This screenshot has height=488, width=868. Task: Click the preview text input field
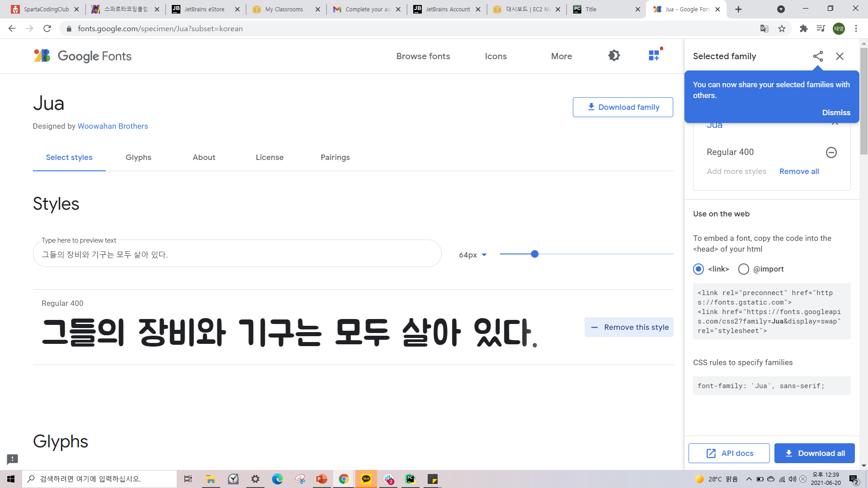click(x=237, y=254)
